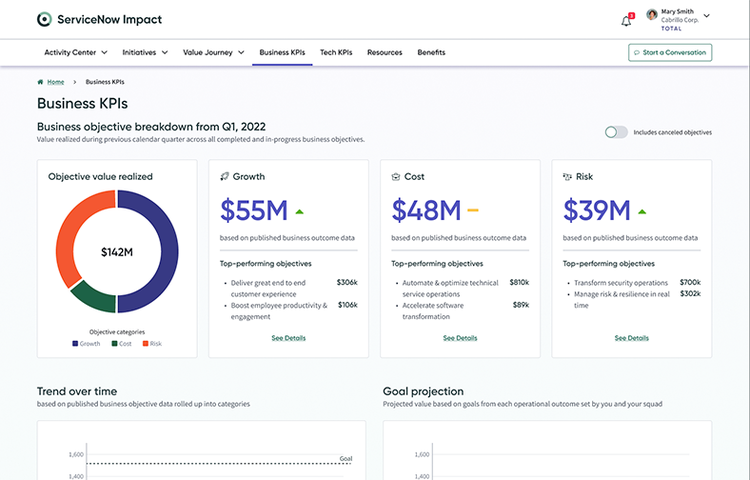This screenshot has height=480, width=750.
Task: Click the home icon in breadcrumb
Action: click(40, 82)
